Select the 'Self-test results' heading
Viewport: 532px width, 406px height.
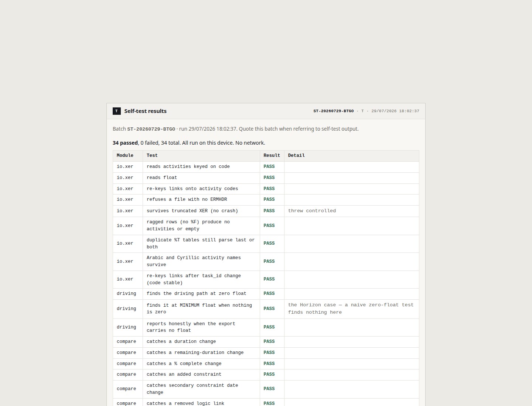[x=145, y=111]
